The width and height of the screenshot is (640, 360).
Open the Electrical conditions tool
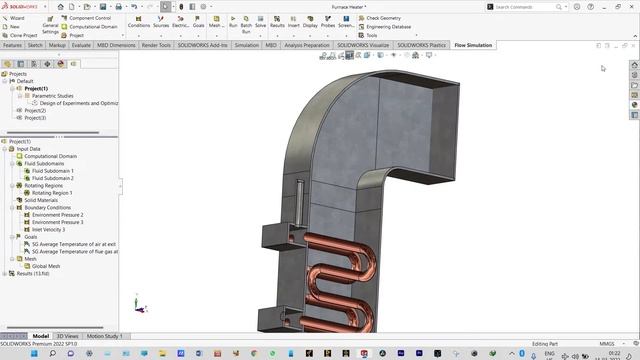pos(180,22)
